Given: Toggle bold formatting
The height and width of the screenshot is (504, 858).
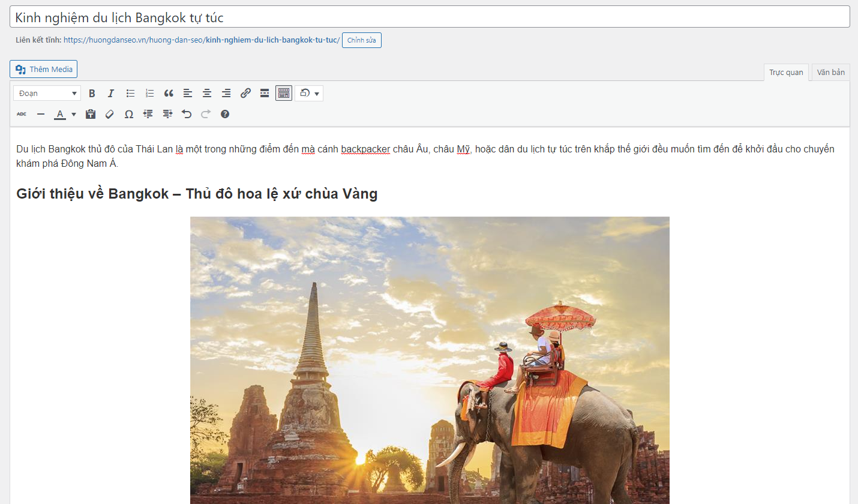Looking at the screenshot, I should (x=92, y=93).
